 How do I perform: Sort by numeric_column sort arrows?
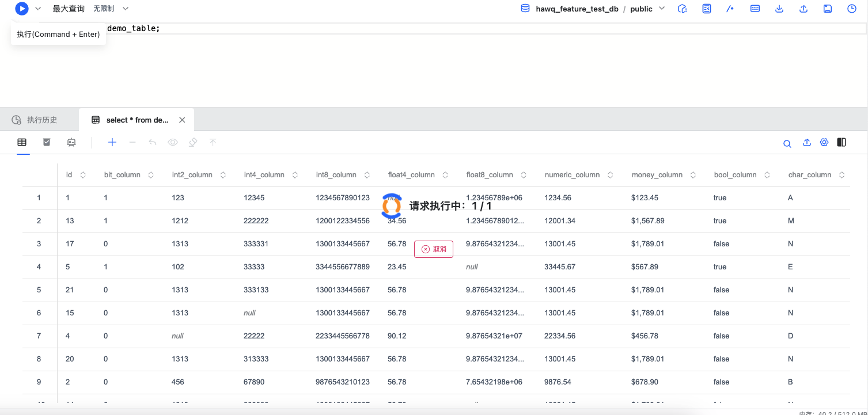pyautogui.click(x=611, y=175)
